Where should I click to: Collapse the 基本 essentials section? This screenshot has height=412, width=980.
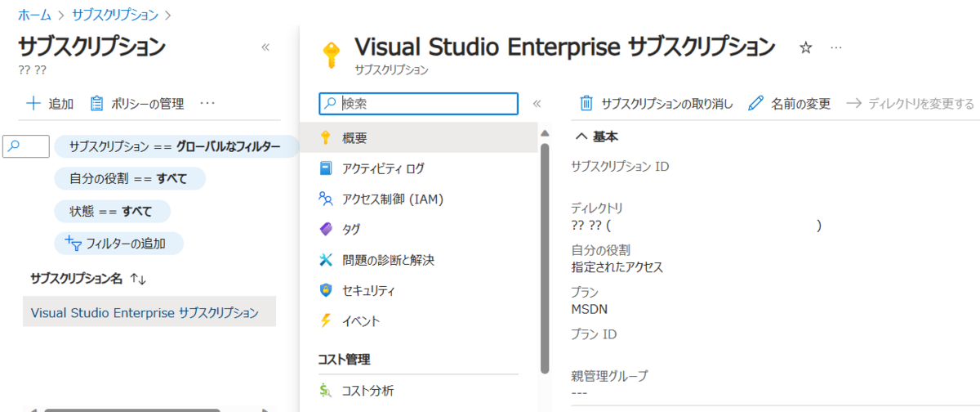click(581, 137)
